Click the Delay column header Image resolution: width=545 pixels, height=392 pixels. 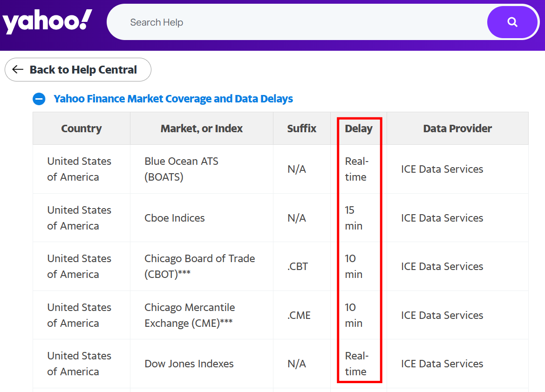[x=359, y=128]
